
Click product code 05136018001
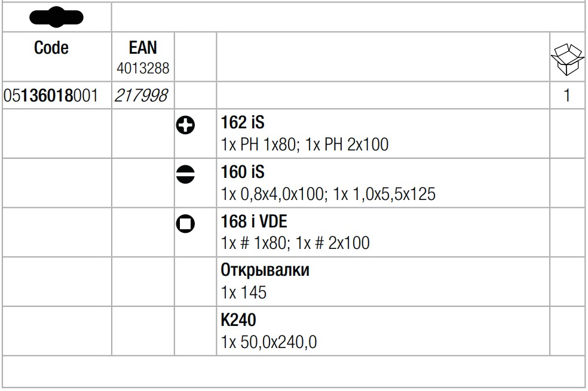pos(51,96)
